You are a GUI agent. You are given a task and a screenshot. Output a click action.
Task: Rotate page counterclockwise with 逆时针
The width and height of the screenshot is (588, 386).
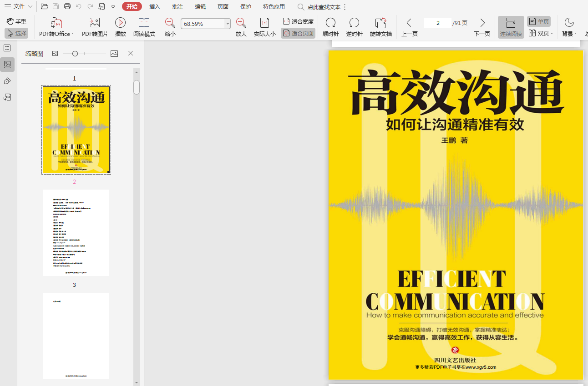pos(354,23)
